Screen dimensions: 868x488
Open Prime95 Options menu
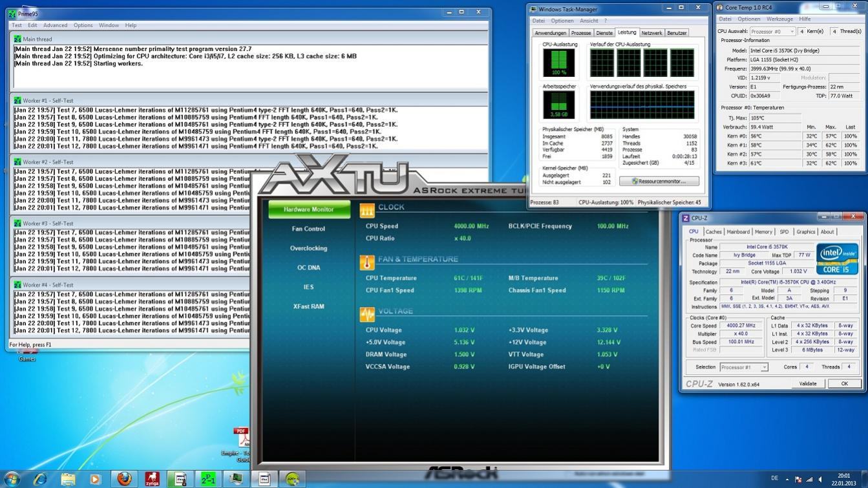(83, 25)
